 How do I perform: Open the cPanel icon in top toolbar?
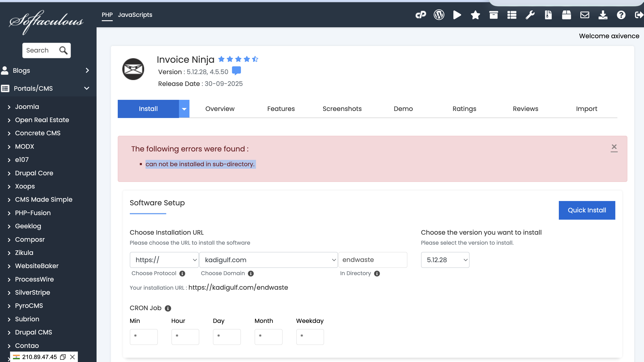pyautogui.click(x=421, y=15)
